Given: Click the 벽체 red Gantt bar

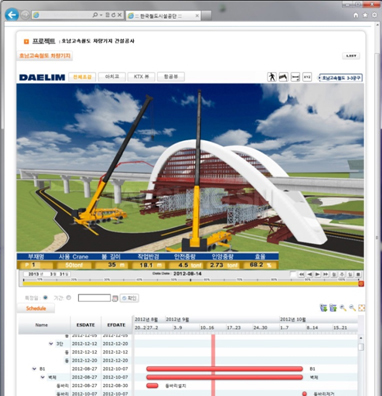Looking at the screenshot, I should click(224, 377).
